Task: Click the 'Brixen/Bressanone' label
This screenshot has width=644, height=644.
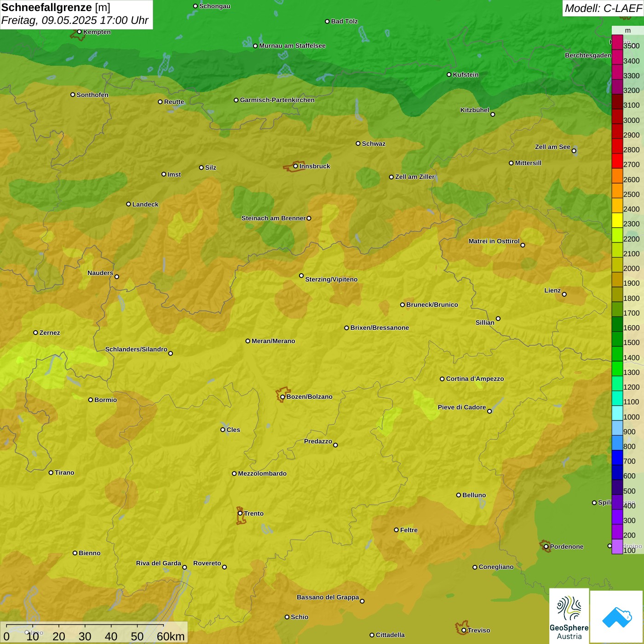Action: tap(379, 328)
